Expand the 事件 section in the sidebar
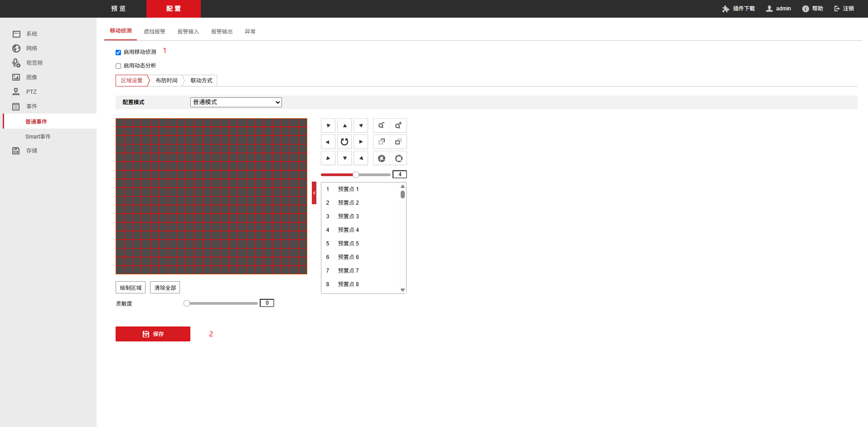This screenshot has height=427, width=868. point(32,106)
